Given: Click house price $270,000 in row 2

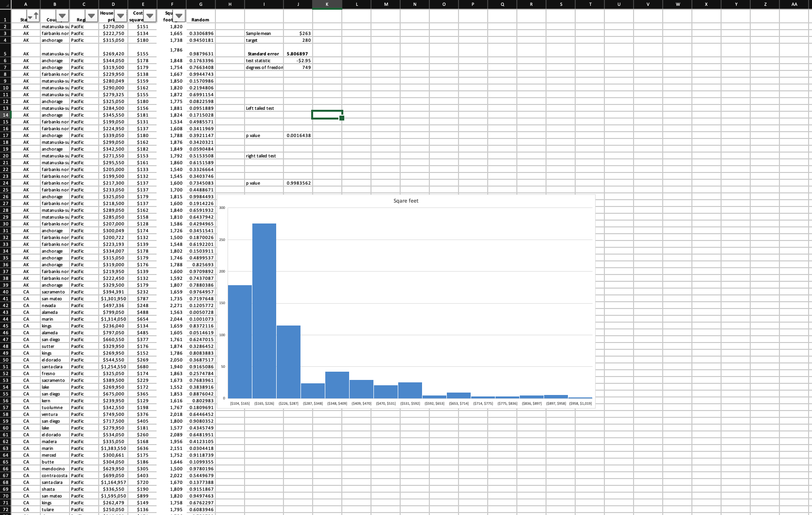Looking at the screenshot, I should coord(113,27).
